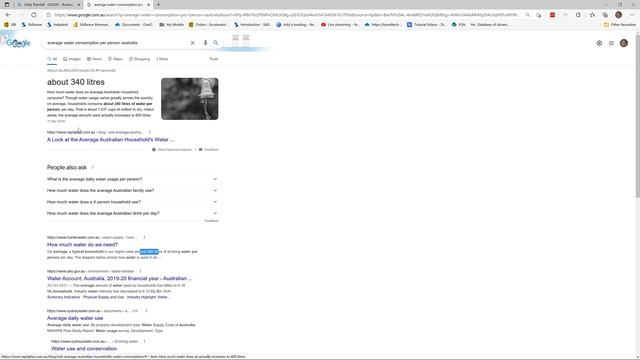Expand 'What is the average daily water usage per person?'
This screenshot has height=360, width=640.
click(132, 179)
